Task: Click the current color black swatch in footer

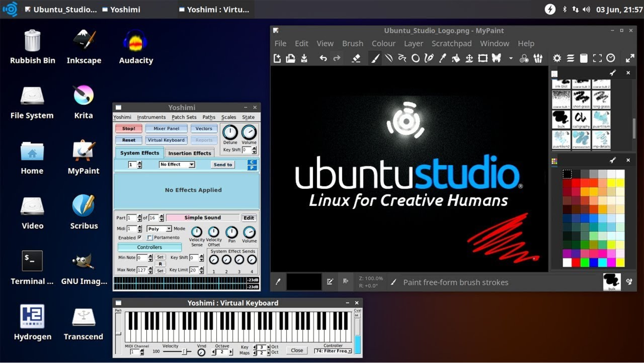Action: click(304, 282)
